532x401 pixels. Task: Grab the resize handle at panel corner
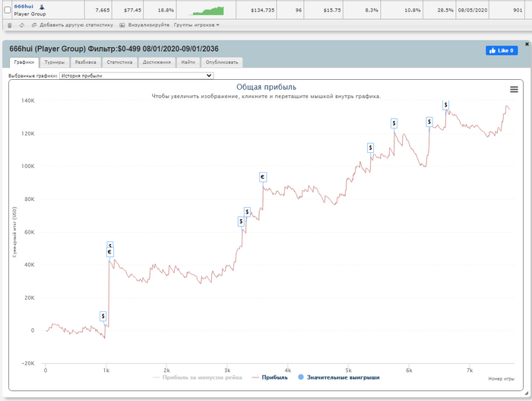[x=526, y=393]
